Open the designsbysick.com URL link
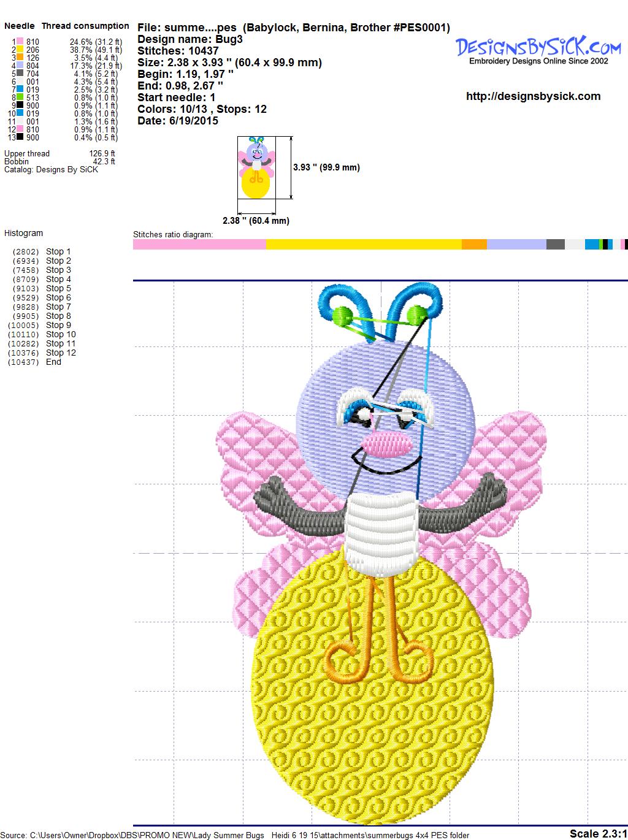Viewport: 628px width, 840px height. (533, 96)
